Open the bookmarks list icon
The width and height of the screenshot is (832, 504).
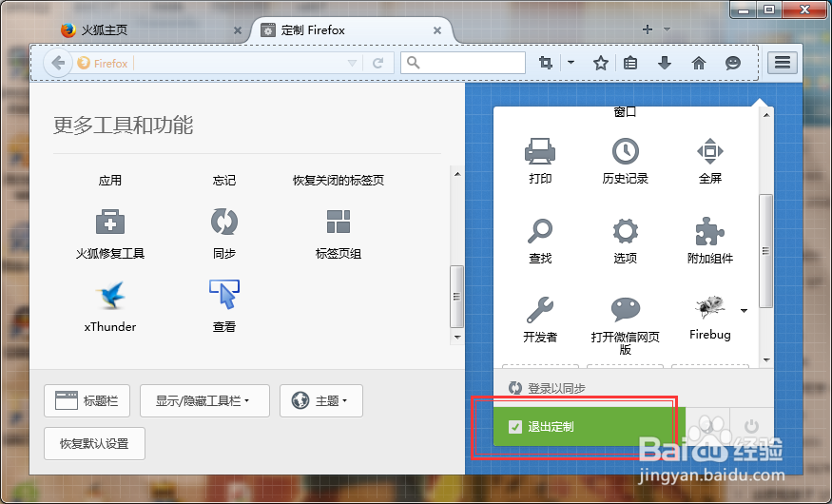[x=630, y=64]
